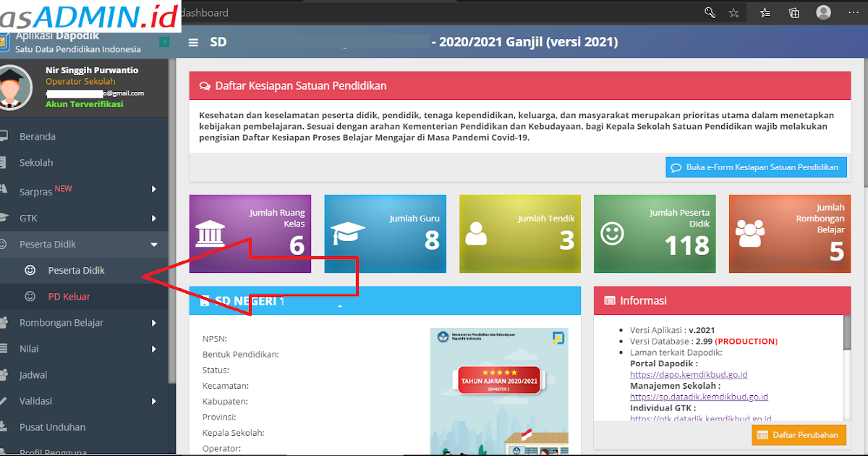Click the browser favorites star icon

coord(733,12)
